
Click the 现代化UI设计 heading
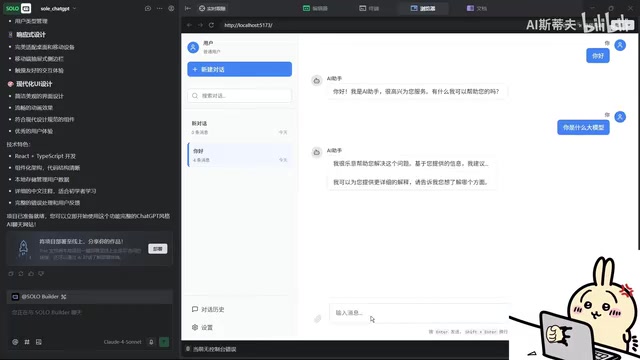tap(34, 84)
